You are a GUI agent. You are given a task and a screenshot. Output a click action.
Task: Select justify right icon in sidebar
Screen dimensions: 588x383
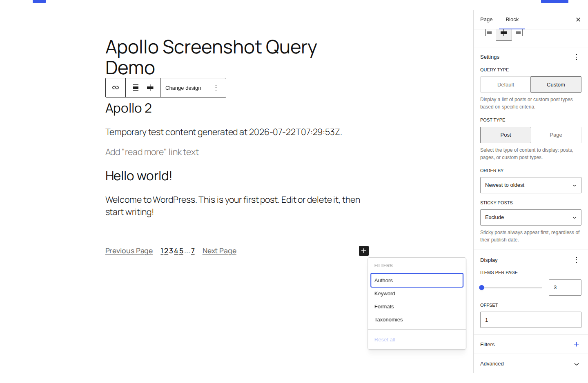click(x=519, y=33)
